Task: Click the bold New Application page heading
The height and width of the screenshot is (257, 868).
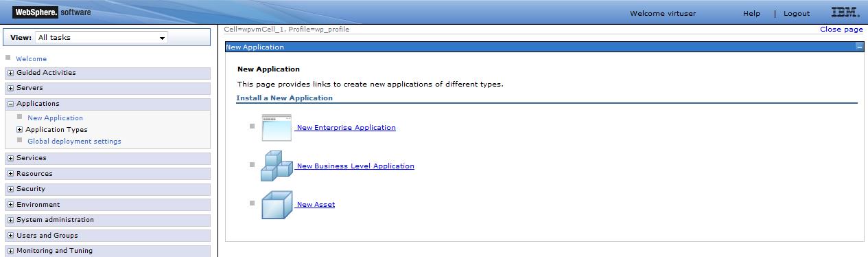Action: [268, 69]
